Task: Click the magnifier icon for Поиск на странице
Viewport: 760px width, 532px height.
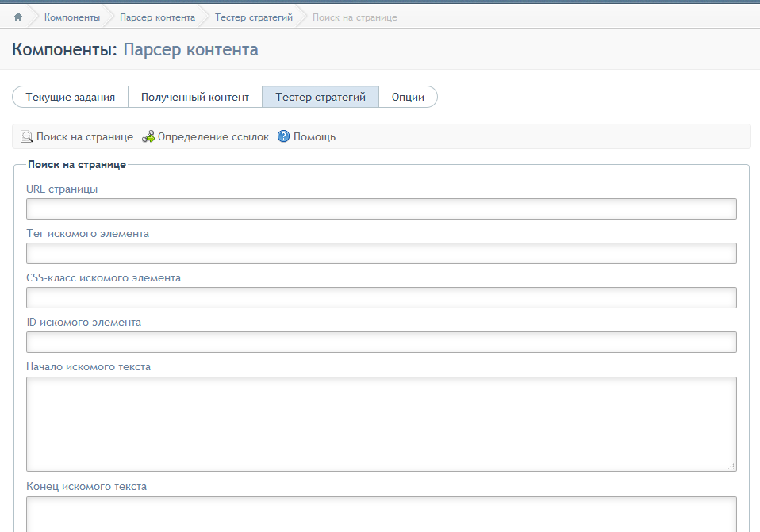Action: (26, 136)
